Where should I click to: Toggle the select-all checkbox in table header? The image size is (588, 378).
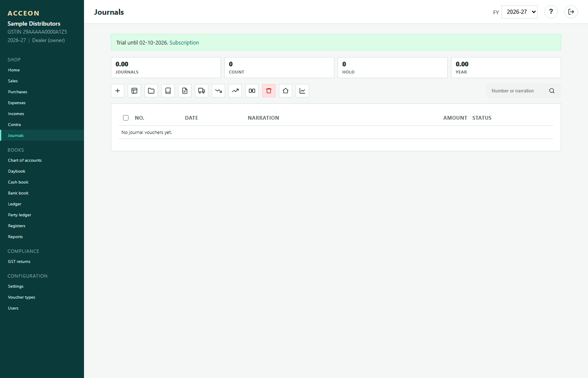coord(126,118)
